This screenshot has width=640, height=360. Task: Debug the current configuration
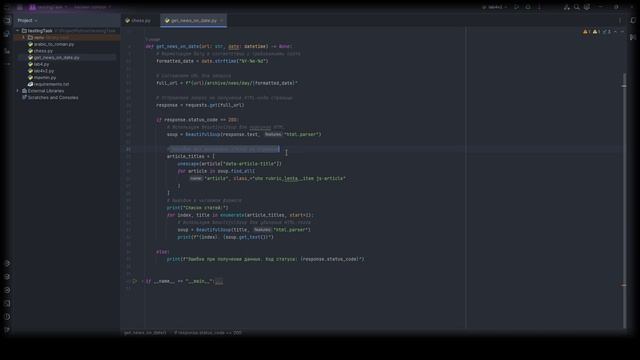click(528, 7)
